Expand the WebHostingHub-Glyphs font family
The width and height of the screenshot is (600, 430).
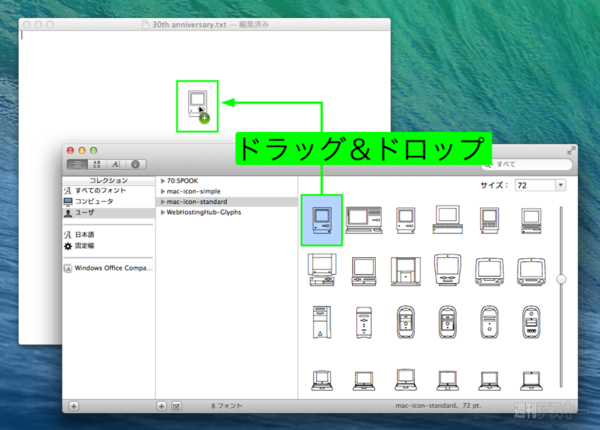[x=163, y=212]
